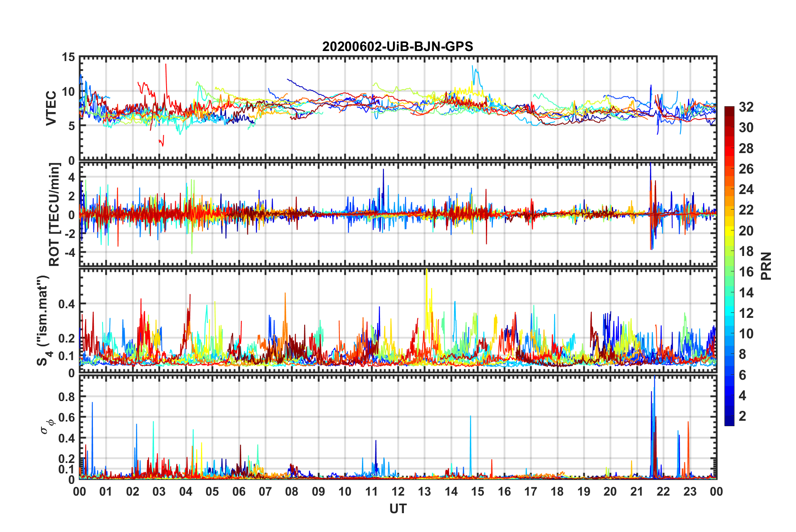
Task: Click the PRN colorbar label
Action: [766, 266]
